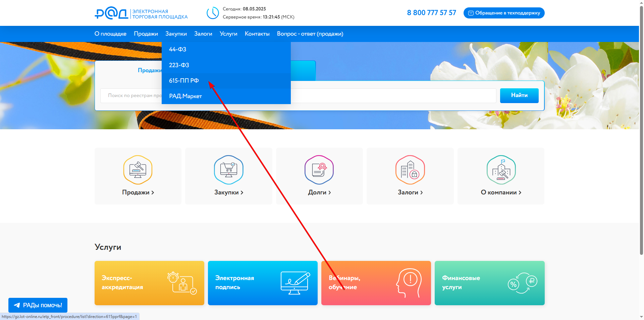Click the Закупки shopping cart icon

[x=229, y=170]
